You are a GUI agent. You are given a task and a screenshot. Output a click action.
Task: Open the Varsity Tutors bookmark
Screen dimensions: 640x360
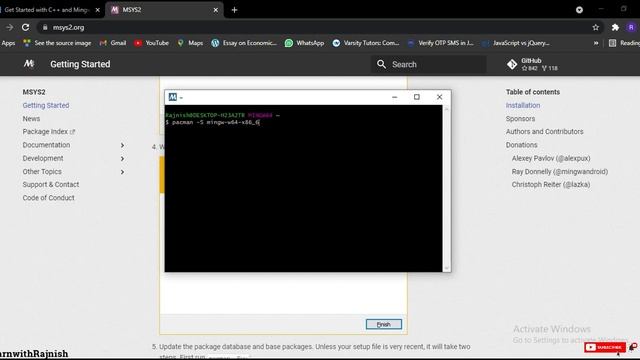click(366, 43)
